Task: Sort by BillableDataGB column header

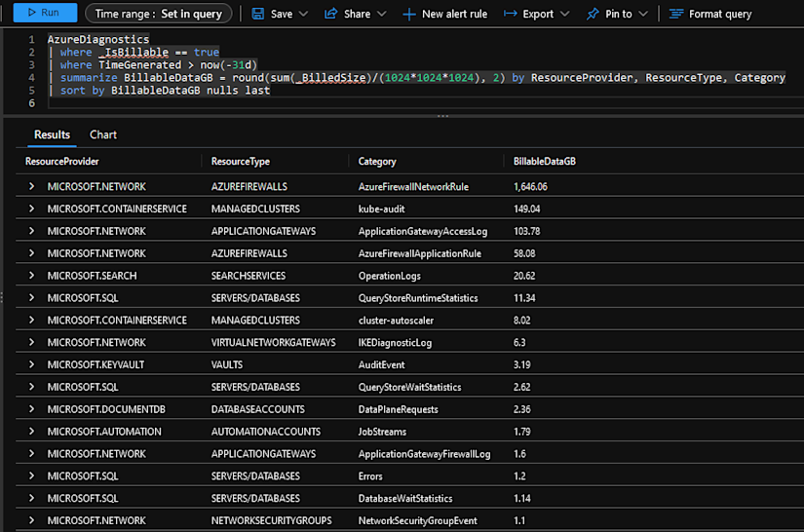Action: [545, 162]
